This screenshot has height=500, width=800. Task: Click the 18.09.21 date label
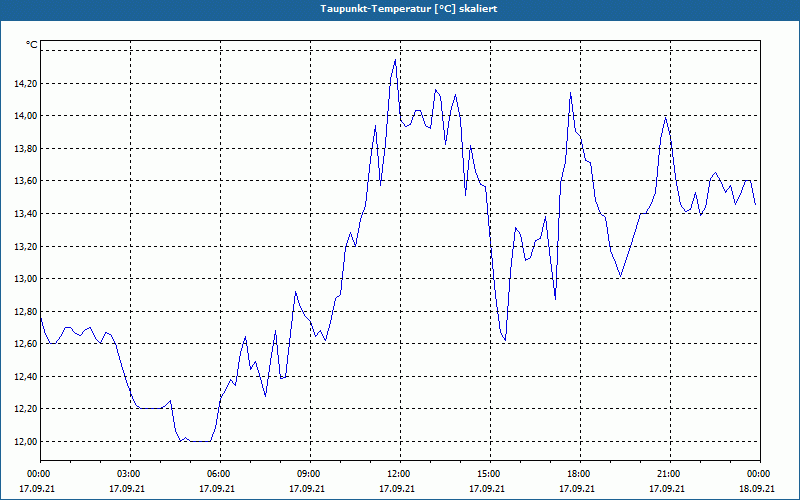[757, 488]
